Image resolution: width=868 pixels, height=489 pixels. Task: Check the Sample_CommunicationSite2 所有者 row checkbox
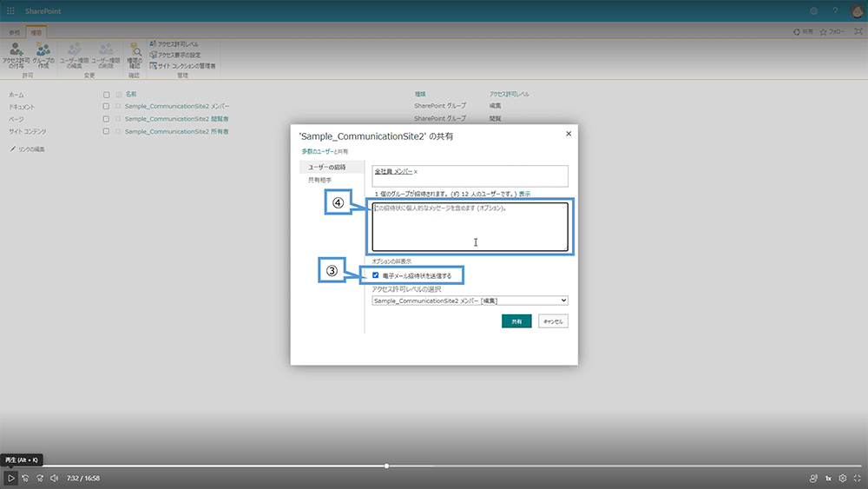106,131
